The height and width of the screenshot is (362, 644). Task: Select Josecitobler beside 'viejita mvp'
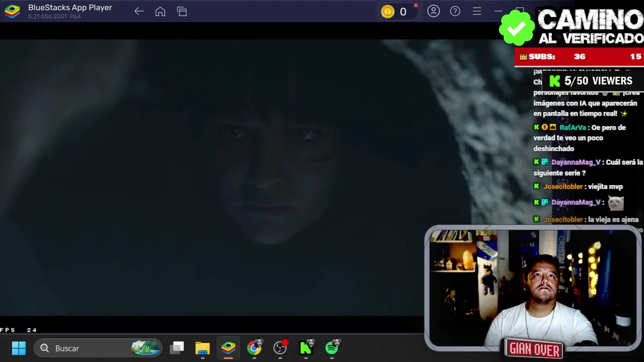563,187
